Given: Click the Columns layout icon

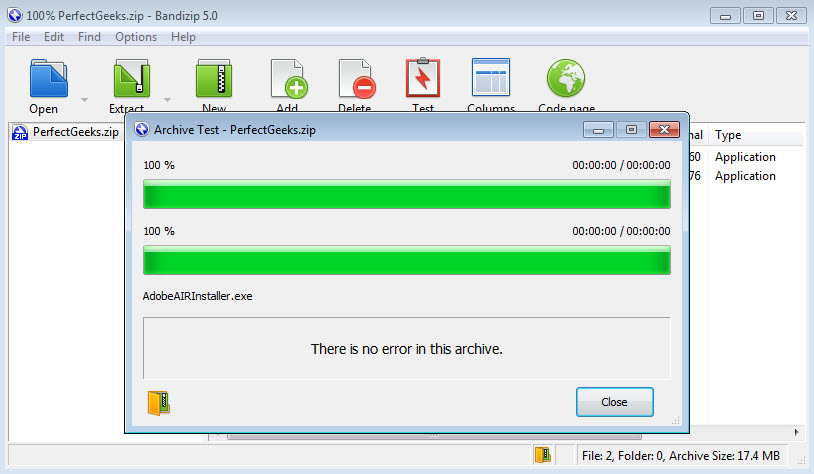Looking at the screenshot, I should click(491, 77).
